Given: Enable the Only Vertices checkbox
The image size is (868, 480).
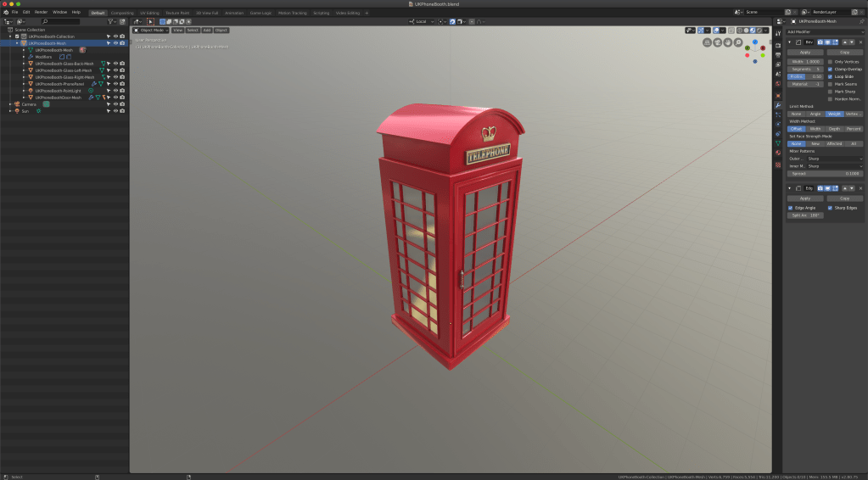Looking at the screenshot, I should [830, 62].
